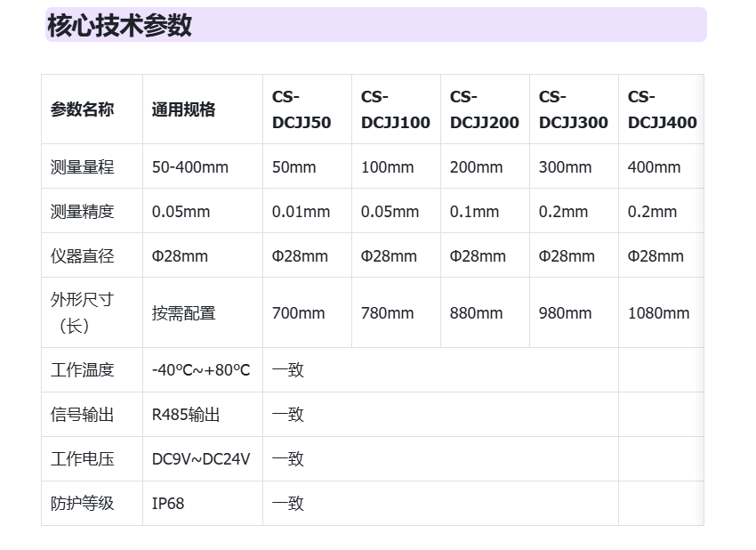756x550 pixels.
Task: Select the 0.01mm precision cell
Action: click(301, 211)
